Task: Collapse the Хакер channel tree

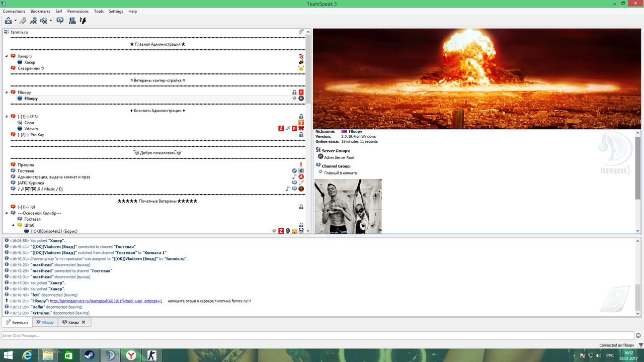Action: [x=7, y=56]
